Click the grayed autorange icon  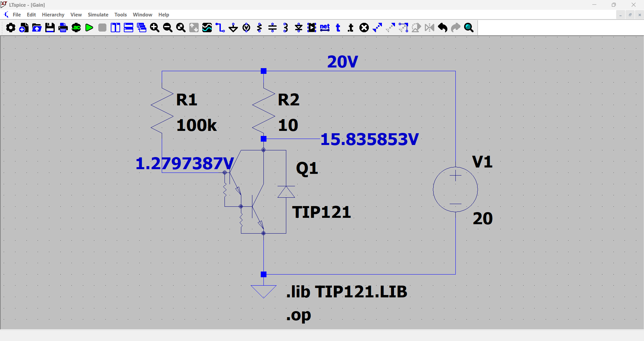click(x=194, y=28)
